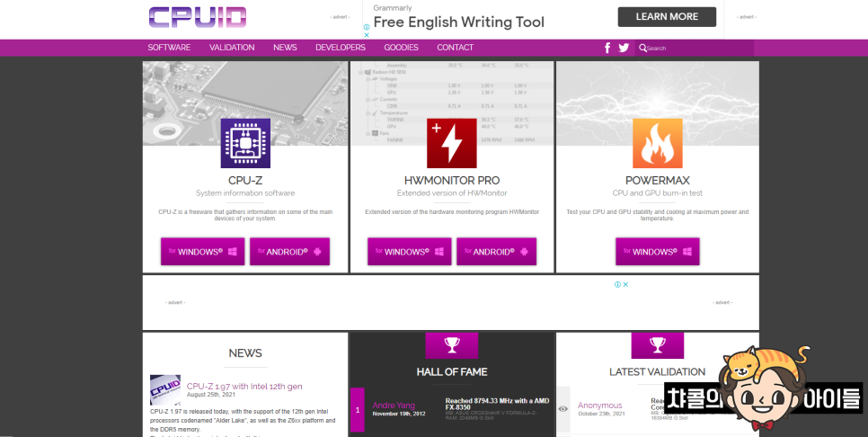Click the middle advert info icon
The width and height of the screenshot is (868, 437).
617,284
